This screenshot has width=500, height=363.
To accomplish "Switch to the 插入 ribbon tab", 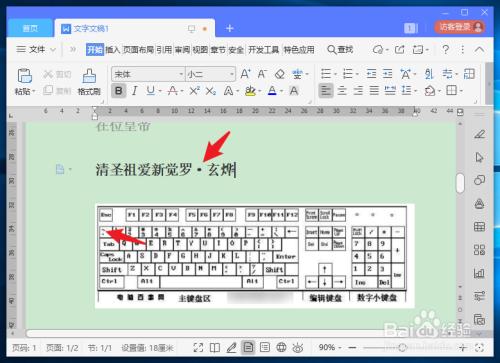I will [113, 50].
